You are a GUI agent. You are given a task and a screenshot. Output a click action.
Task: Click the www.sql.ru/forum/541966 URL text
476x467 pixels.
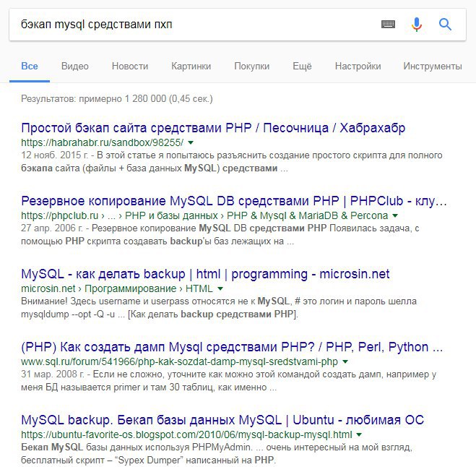coord(179,361)
